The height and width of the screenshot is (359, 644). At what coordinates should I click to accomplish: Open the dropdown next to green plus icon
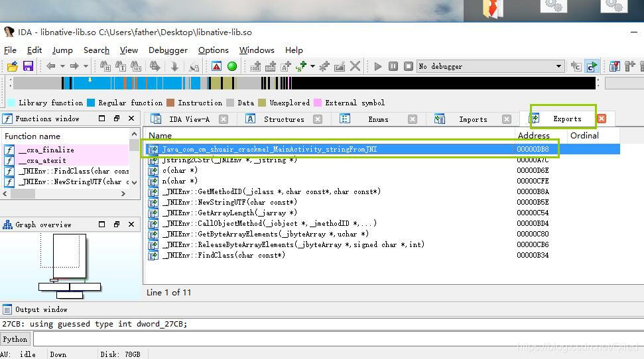coord(312,66)
